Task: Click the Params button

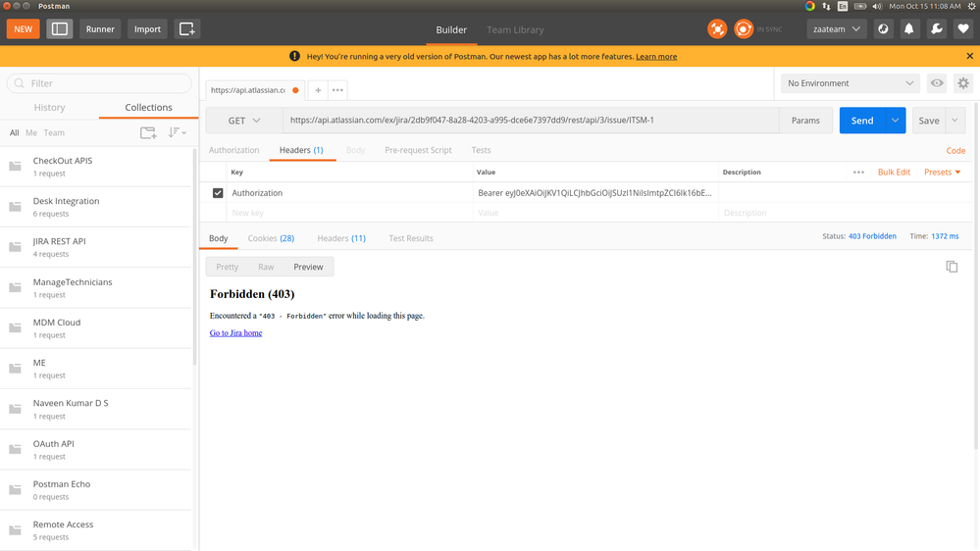Action: [805, 121]
